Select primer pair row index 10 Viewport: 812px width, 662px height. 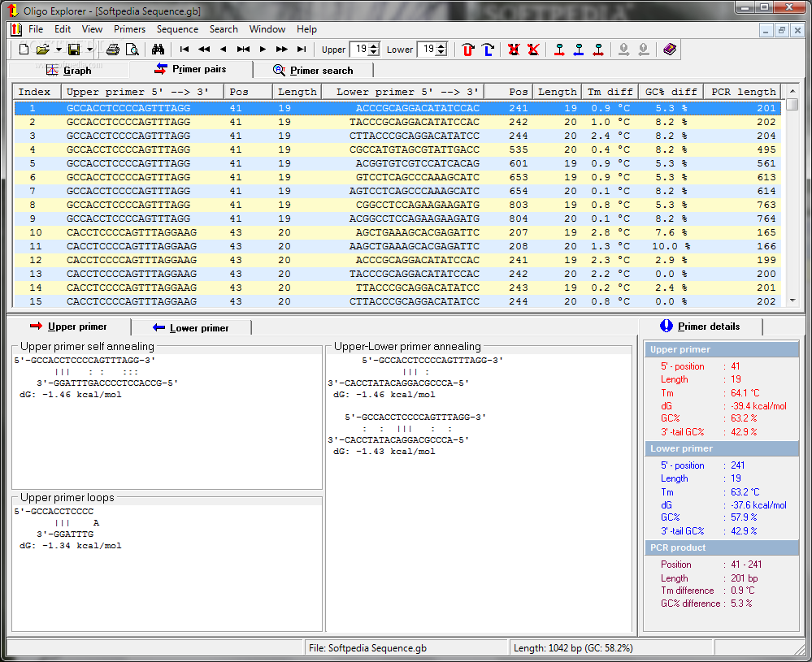click(397, 232)
